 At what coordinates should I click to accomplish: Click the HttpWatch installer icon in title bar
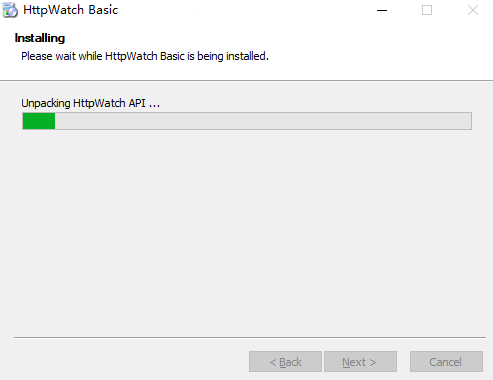point(10,10)
